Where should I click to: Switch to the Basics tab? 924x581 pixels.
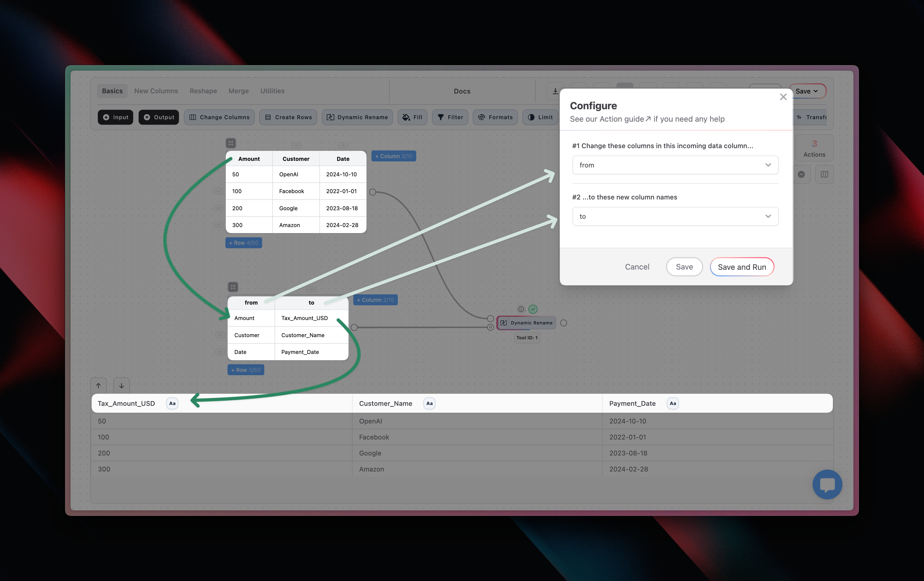click(112, 91)
